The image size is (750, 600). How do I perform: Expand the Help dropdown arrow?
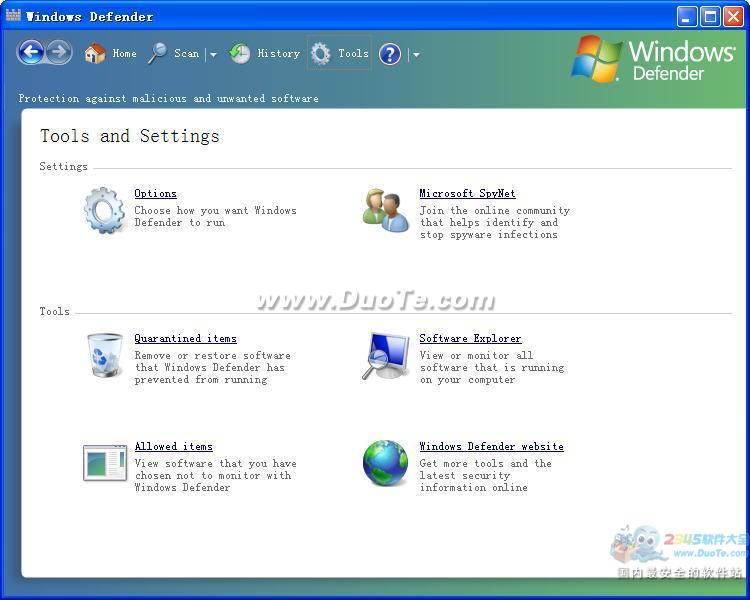(416, 55)
